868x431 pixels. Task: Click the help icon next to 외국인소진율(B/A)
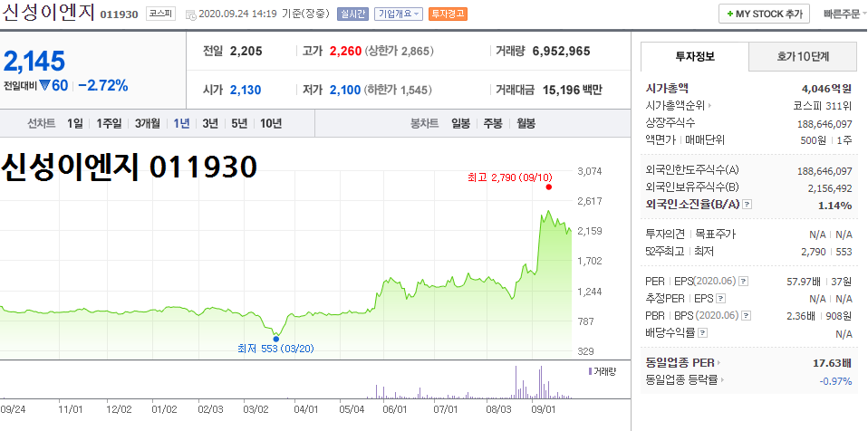(x=747, y=205)
